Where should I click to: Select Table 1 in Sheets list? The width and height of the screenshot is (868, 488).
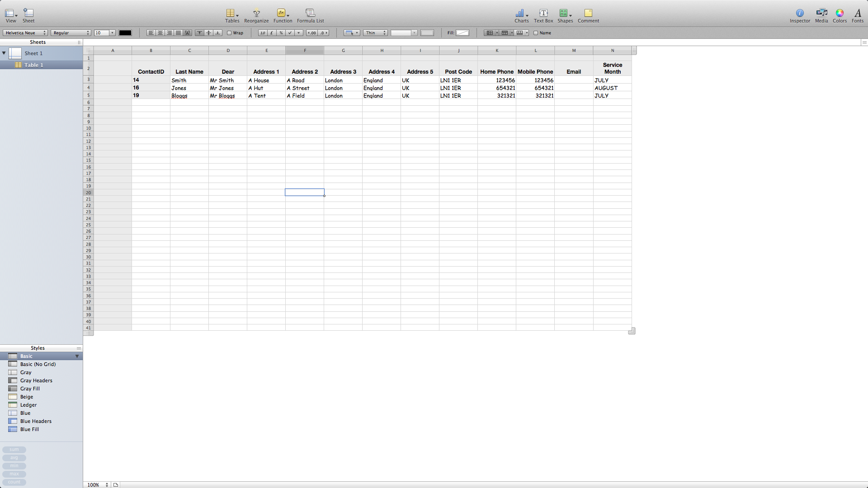click(34, 65)
